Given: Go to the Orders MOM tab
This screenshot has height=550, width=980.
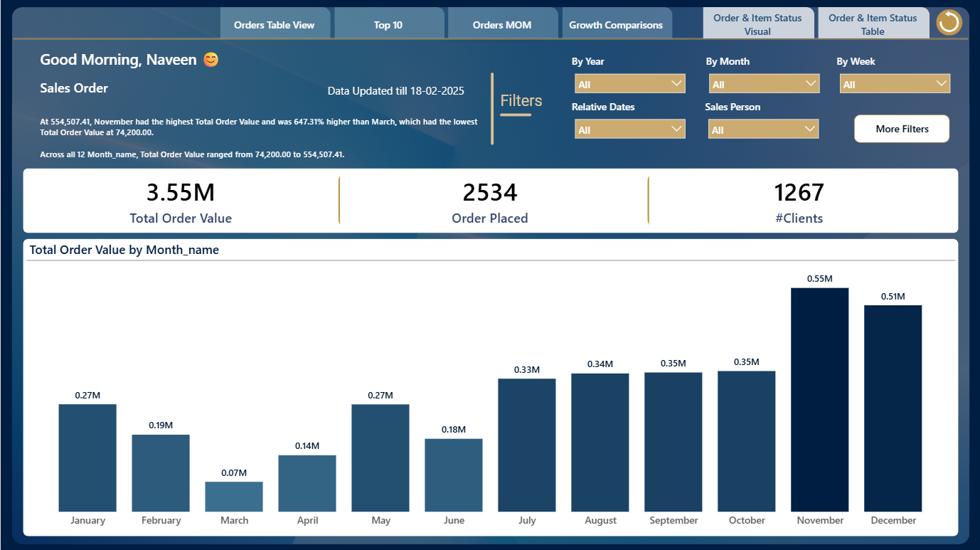Looking at the screenshot, I should tap(502, 24).
